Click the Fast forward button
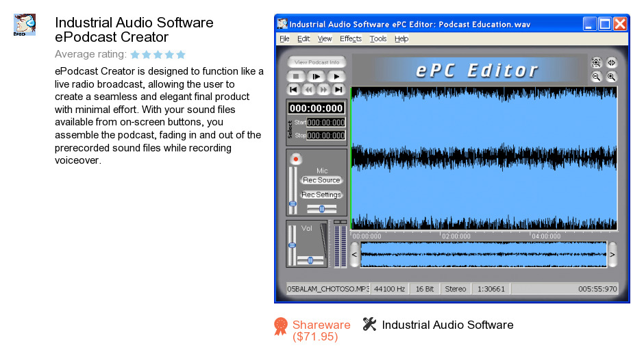The width and height of the screenshot is (644, 361). point(323,90)
